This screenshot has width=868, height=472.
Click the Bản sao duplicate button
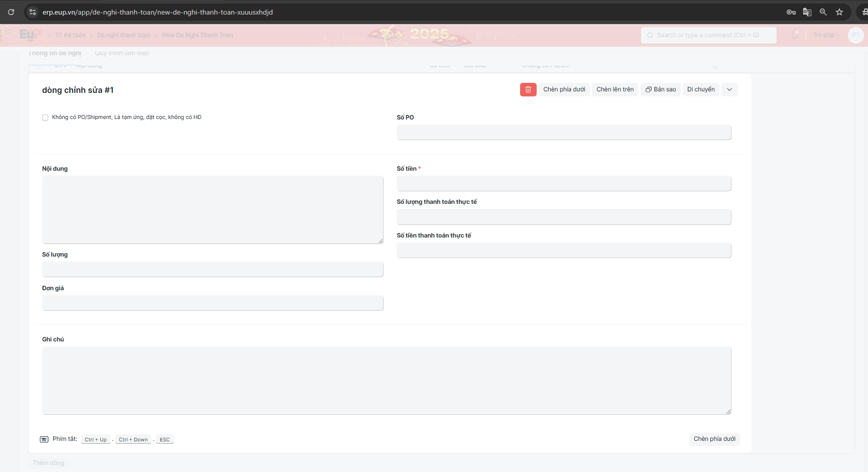pyautogui.click(x=661, y=89)
